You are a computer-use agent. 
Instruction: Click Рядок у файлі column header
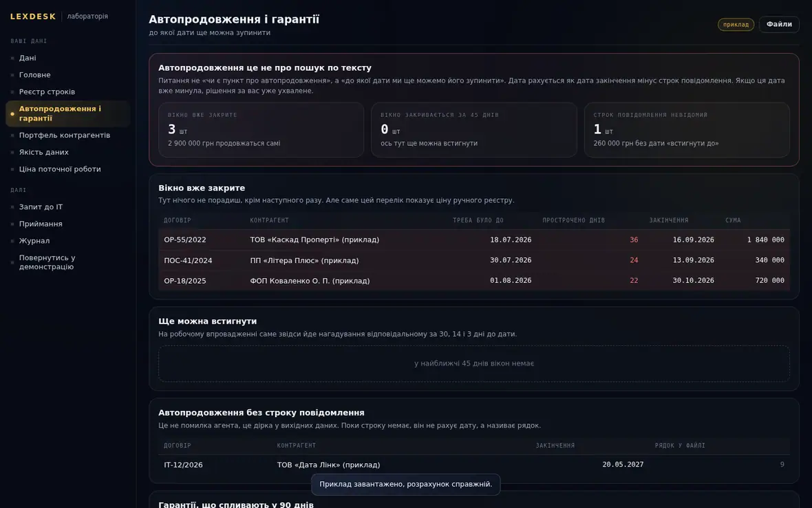680,446
